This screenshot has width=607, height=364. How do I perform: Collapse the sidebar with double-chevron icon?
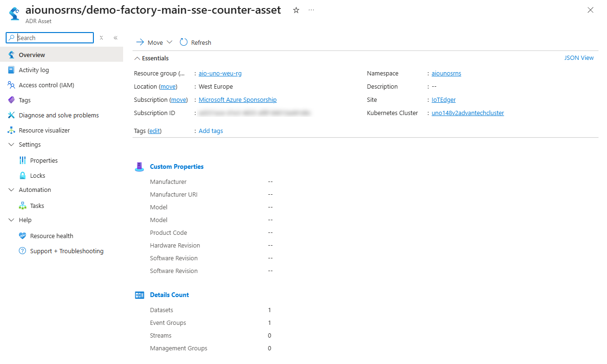click(116, 38)
